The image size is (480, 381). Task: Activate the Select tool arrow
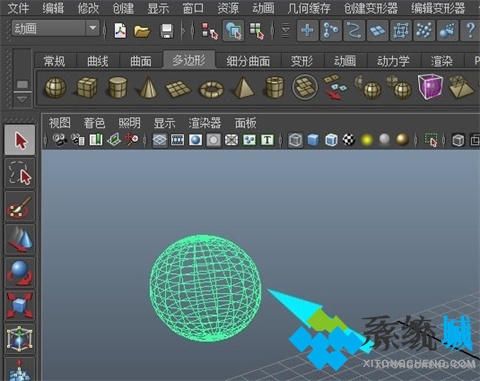[20, 140]
